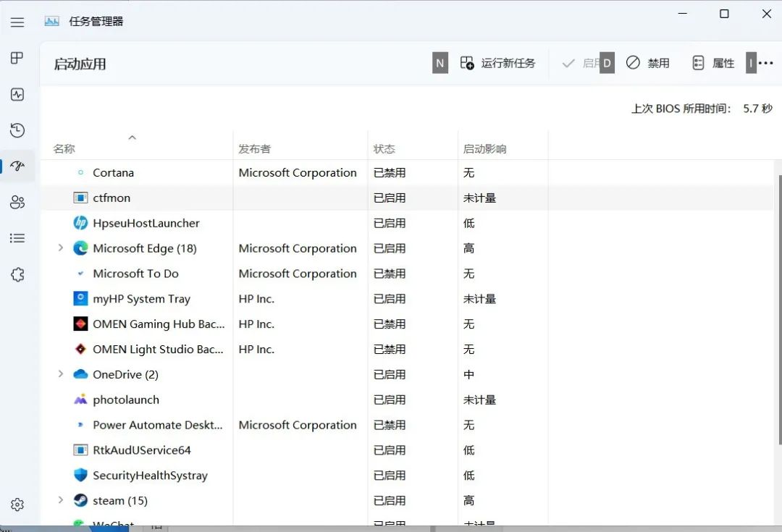Click the Microsoft To Do icon

tap(80, 273)
